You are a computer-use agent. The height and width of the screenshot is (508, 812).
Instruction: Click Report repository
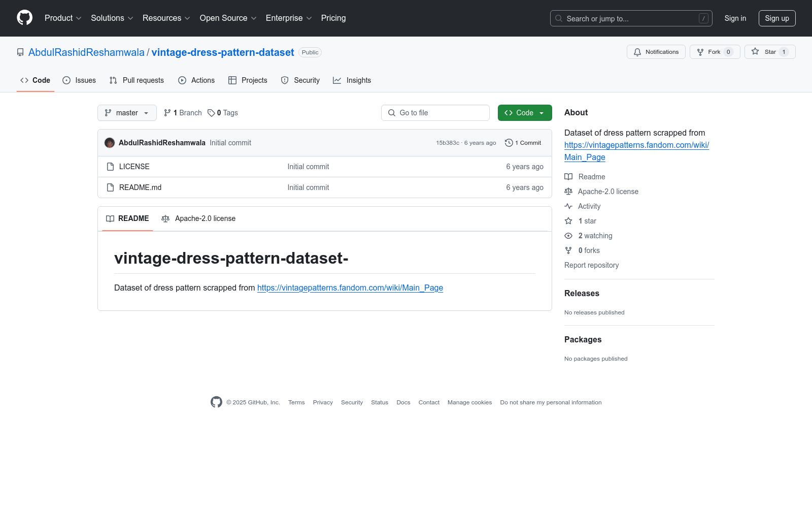[591, 265]
